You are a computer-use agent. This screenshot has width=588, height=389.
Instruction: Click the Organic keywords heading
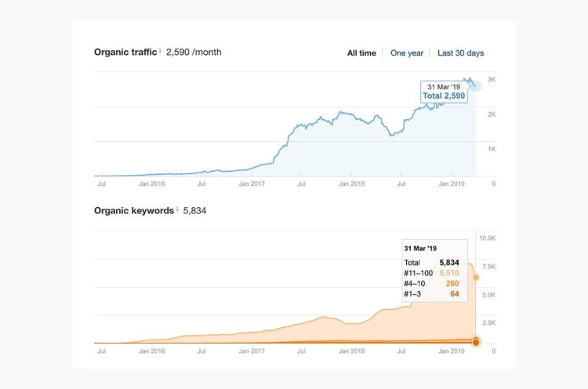(134, 210)
